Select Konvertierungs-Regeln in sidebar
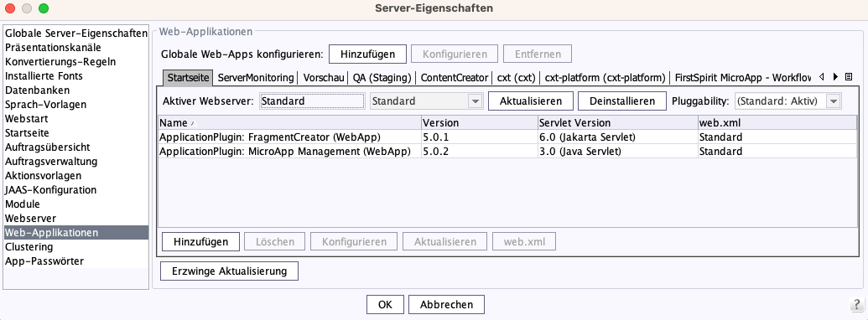This screenshot has height=320, width=868. (x=76, y=61)
